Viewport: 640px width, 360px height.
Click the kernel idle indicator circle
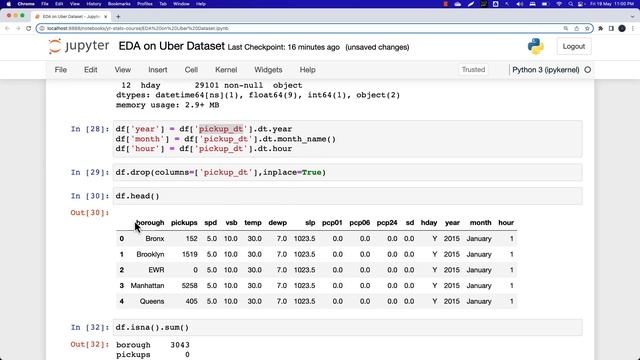(588, 70)
